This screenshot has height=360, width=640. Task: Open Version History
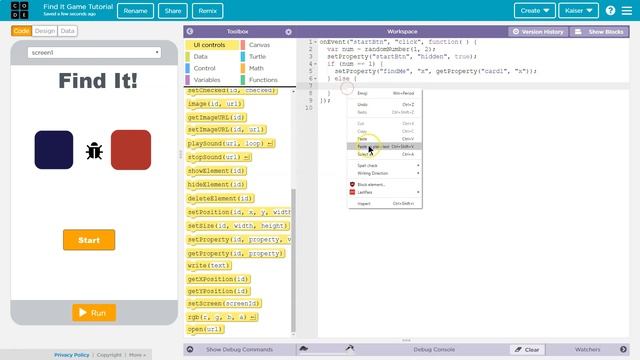538,32
